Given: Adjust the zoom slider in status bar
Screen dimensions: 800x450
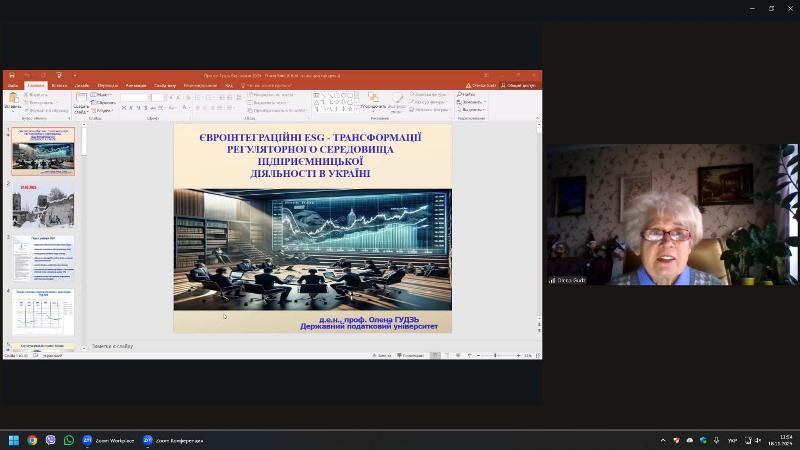Looking at the screenshot, I should [x=497, y=355].
